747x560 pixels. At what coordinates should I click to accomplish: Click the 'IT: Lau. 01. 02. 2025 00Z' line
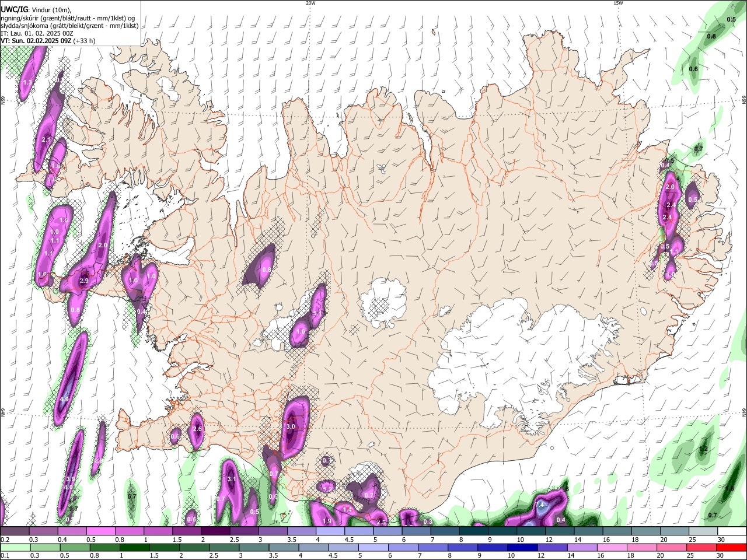click(x=37, y=33)
